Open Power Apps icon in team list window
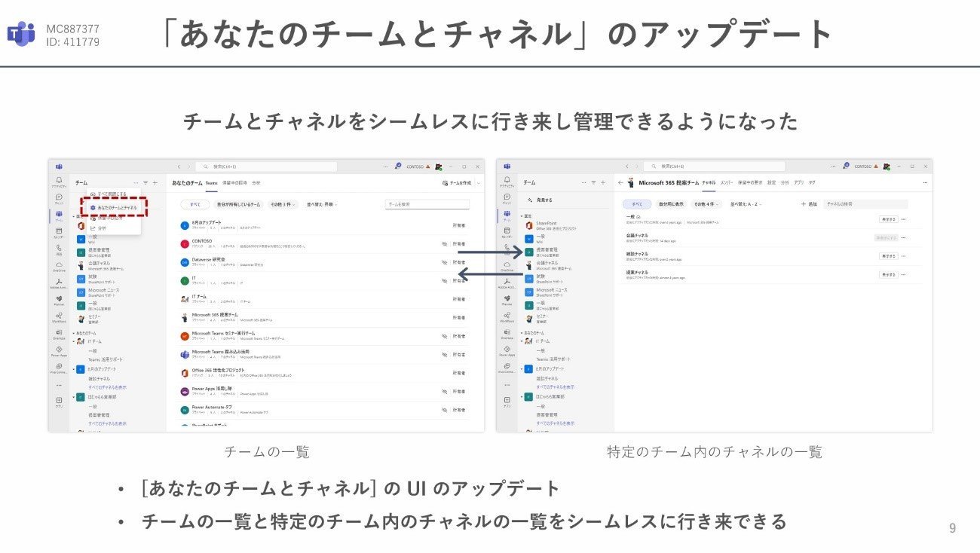The width and height of the screenshot is (980, 553). pyautogui.click(x=58, y=351)
